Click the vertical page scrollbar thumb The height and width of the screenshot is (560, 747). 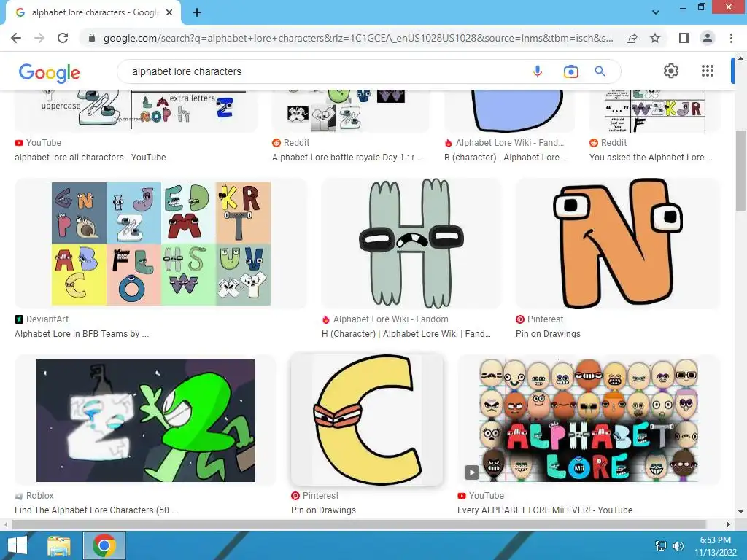click(740, 171)
